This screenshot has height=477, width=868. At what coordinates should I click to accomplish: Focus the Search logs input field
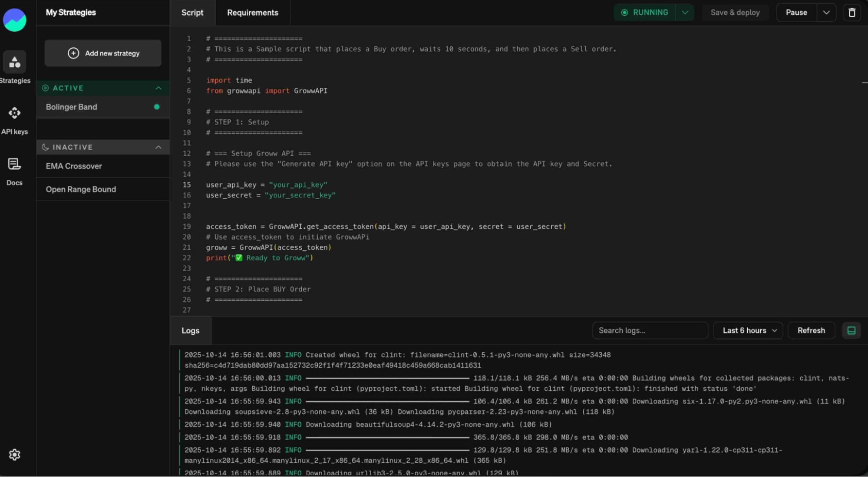pyautogui.click(x=649, y=331)
